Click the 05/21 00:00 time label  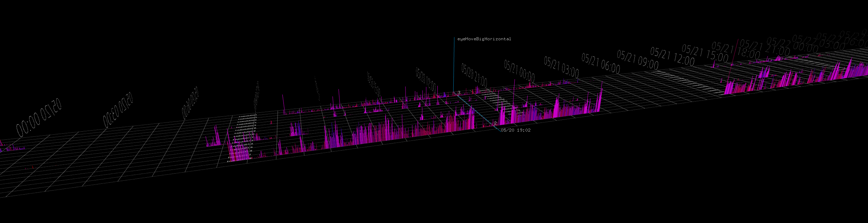[x=519, y=72]
